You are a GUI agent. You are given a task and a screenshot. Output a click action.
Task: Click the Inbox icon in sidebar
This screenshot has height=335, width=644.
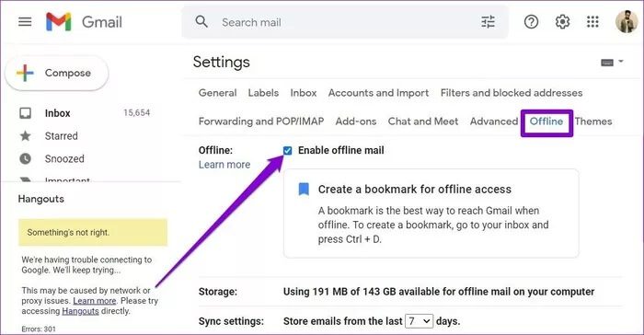tap(26, 113)
